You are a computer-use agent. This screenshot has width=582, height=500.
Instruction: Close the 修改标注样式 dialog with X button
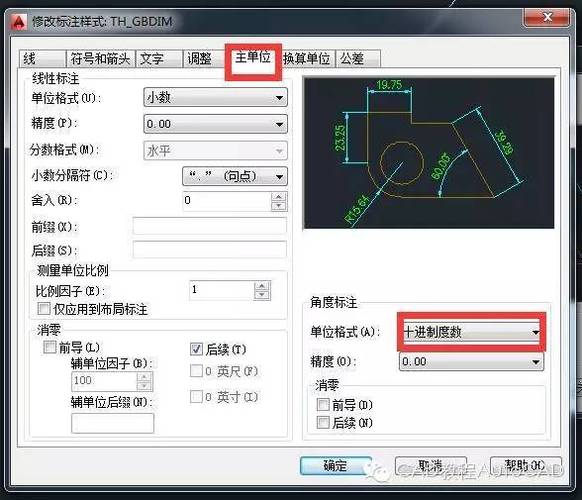point(546,17)
